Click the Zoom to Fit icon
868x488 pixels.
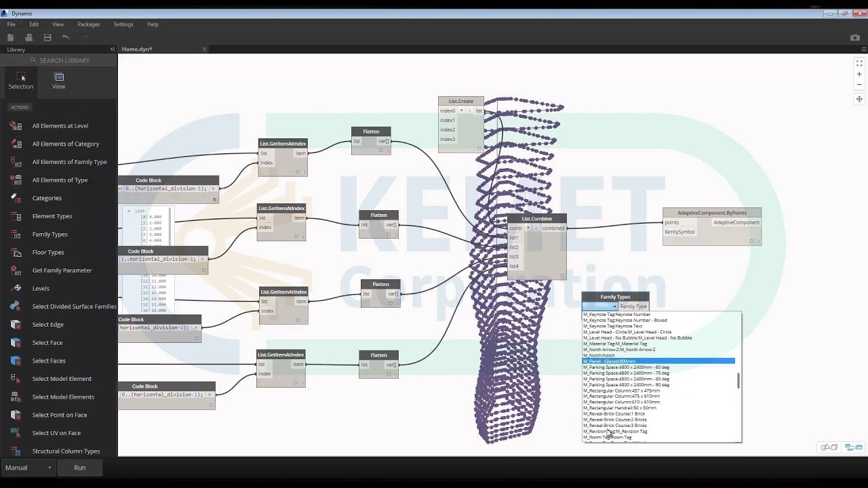click(x=859, y=63)
